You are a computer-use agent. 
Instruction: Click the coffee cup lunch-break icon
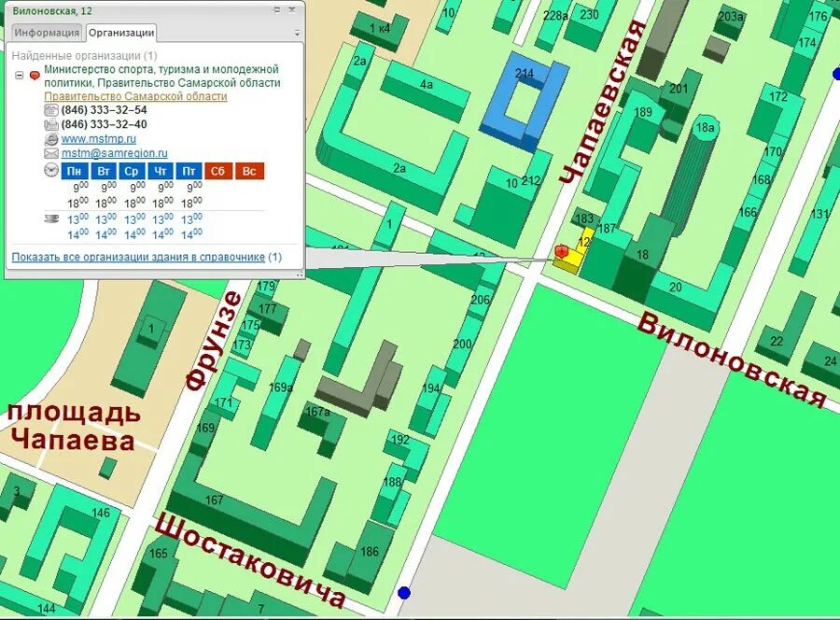pos(51,218)
